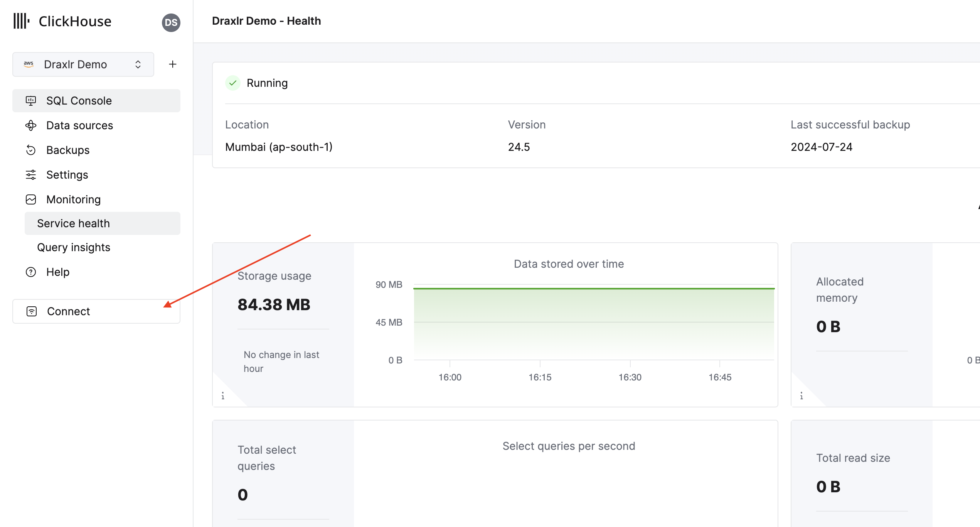Click the Storage usage label
Image resolution: width=980 pixels, height=527 pixels.
pos(274,276)
